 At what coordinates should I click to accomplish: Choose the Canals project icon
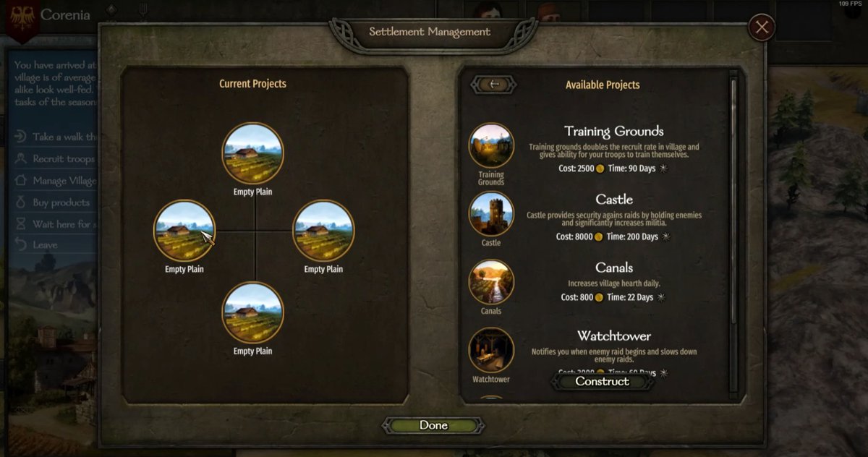(x=491, y=282)
